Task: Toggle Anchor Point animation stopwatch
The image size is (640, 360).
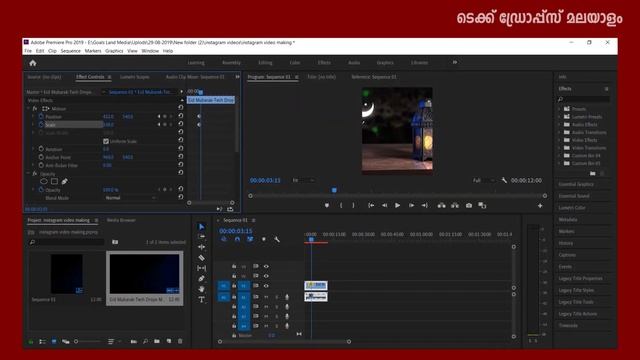Action: click(41, 157)
